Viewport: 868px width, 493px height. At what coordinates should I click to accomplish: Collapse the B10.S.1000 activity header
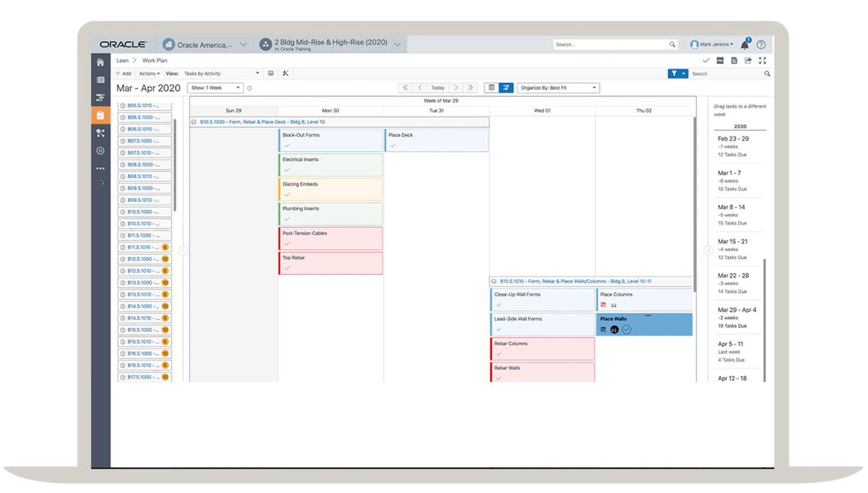click(195, 121)
